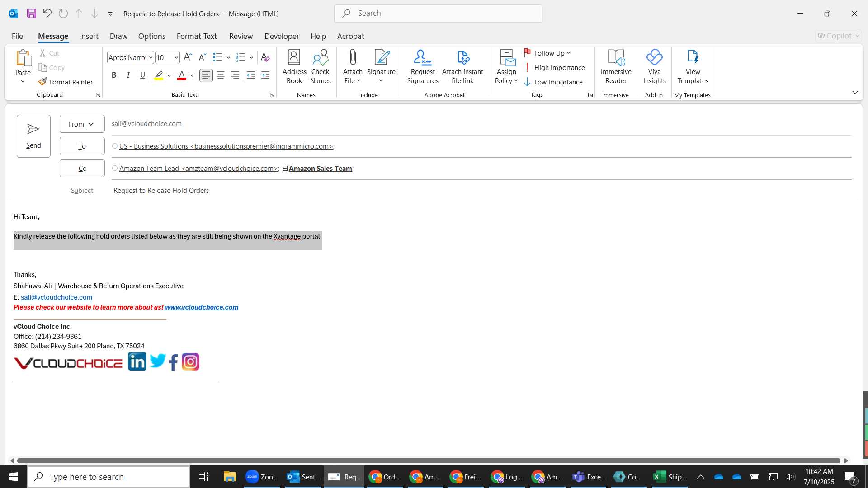
Task: Cut the selected text
Action: [49, 53]
